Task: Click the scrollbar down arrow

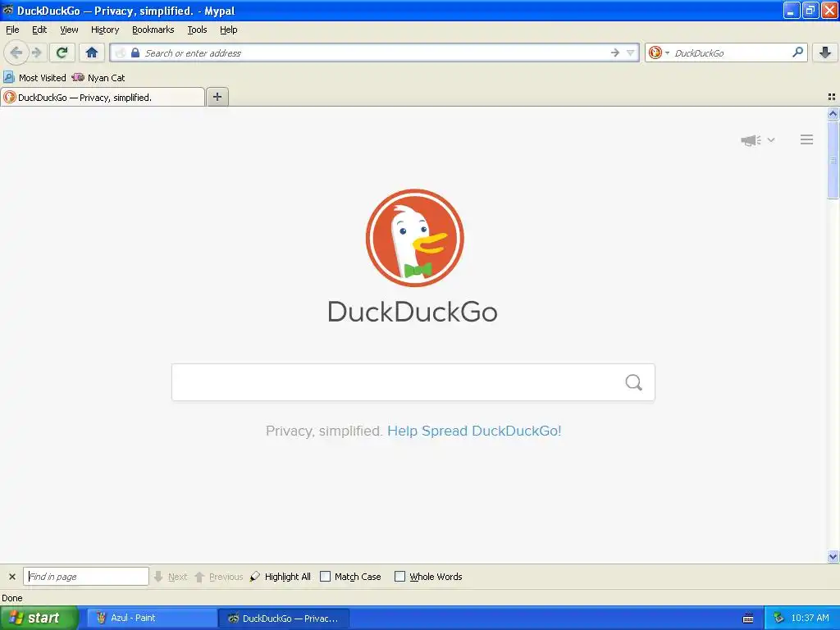Action: (833, 557)
